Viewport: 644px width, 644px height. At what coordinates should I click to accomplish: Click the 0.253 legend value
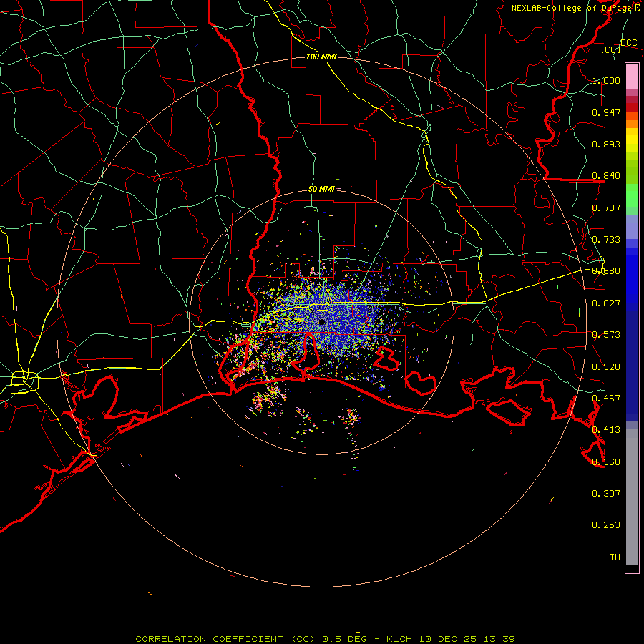tap(606, 525)
